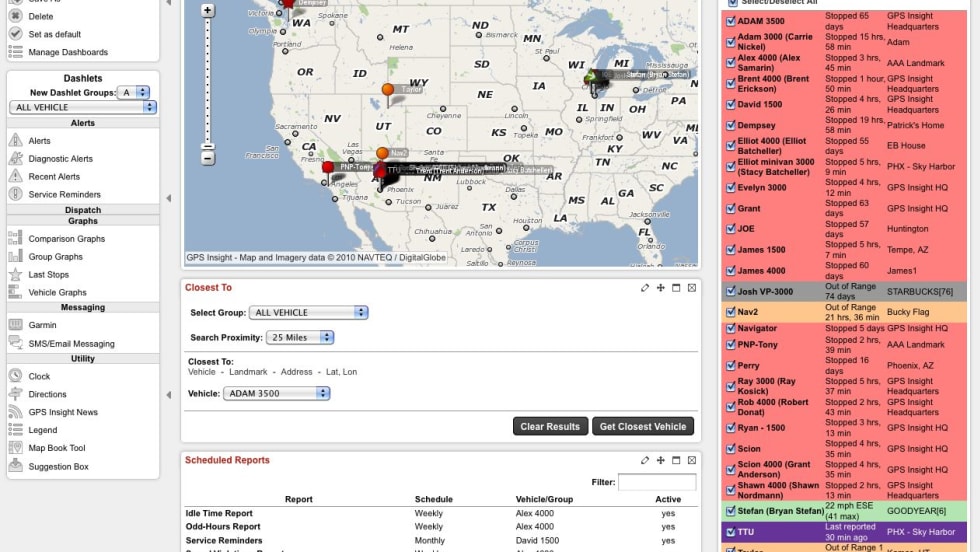
Task: Open the Clock utility dashlet
Action: point(39,377)
